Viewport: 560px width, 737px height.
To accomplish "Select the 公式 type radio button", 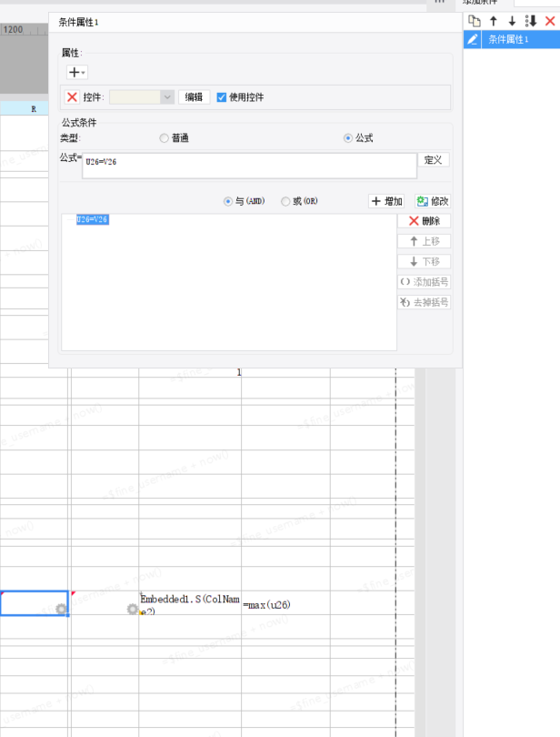I will point(347,138).
